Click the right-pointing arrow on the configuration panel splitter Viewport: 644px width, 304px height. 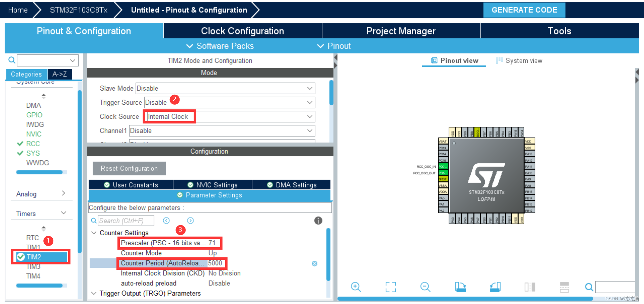tap(335, 65)
